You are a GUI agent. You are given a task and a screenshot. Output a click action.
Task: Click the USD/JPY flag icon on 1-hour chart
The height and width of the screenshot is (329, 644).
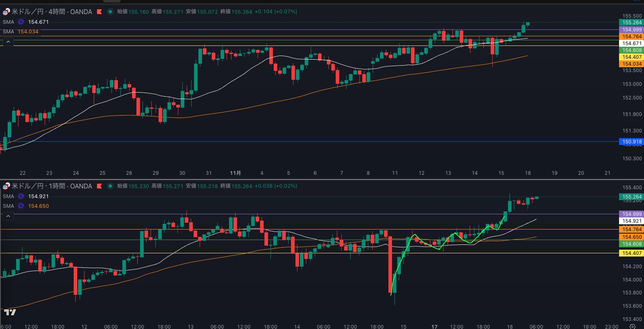(x=6, y=186)
